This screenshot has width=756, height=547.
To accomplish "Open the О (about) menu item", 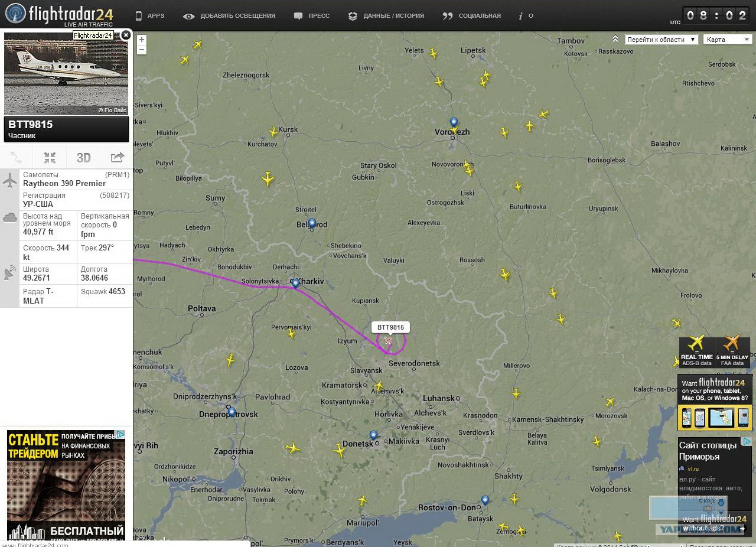I will click(526, 16).
